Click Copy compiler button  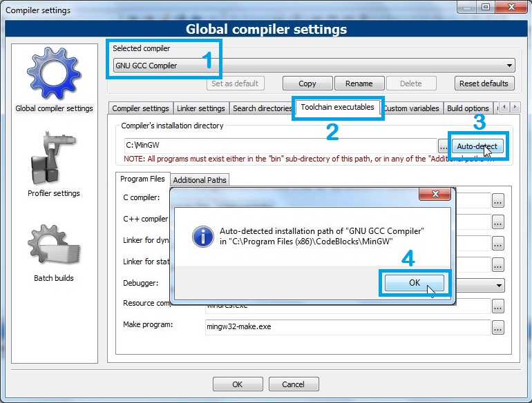(307, 83)
